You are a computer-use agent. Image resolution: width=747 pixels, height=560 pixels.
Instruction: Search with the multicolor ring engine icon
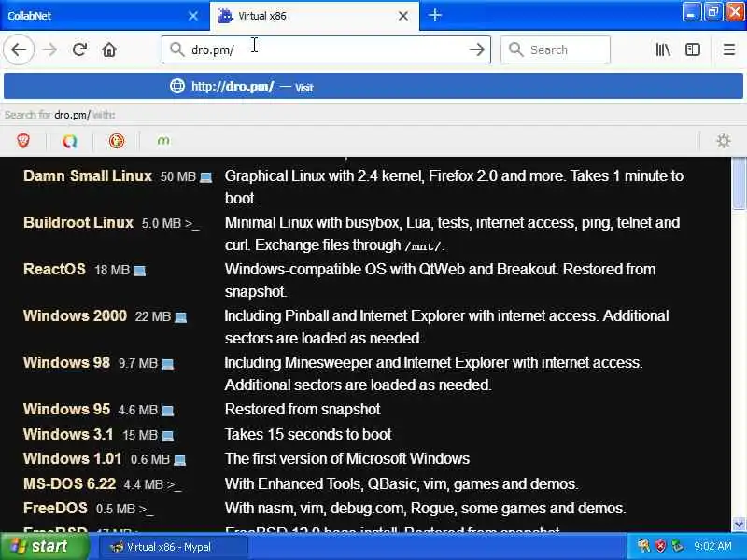click(69, 141)
